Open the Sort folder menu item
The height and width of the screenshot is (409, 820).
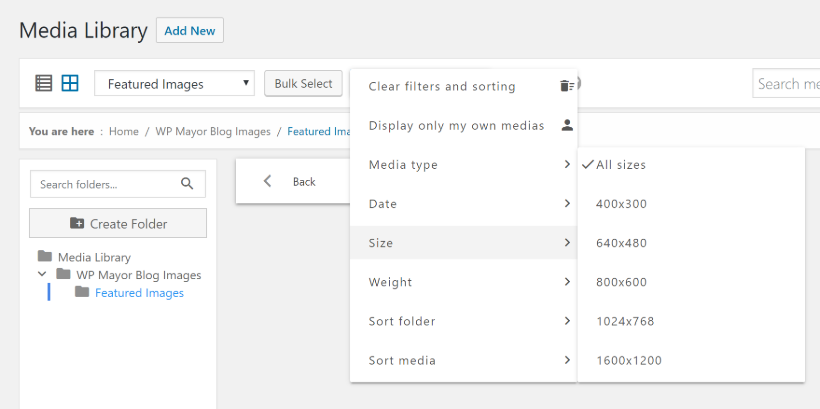(x=463, y=321)
